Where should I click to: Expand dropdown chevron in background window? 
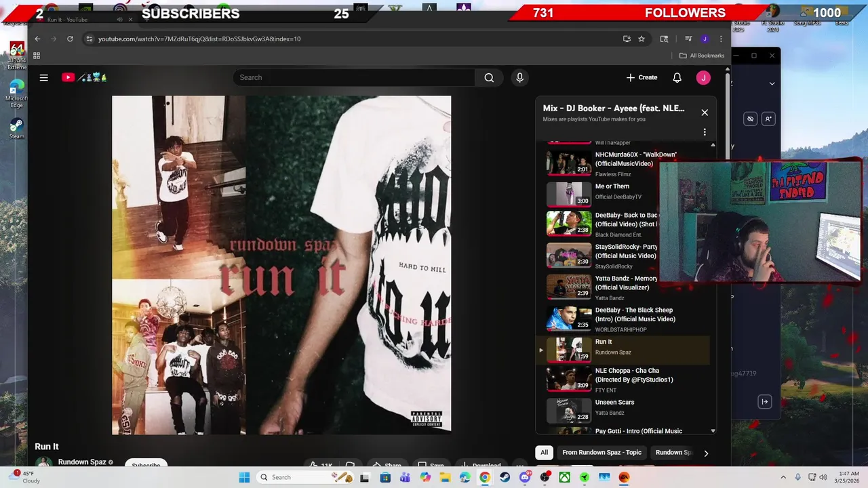[x=772, y=83]
